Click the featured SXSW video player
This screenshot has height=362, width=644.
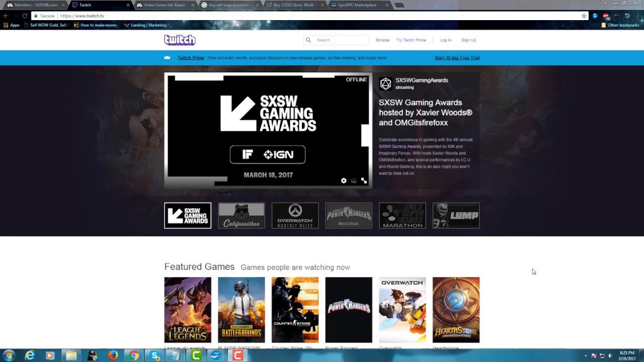click(x=268, y=130)
